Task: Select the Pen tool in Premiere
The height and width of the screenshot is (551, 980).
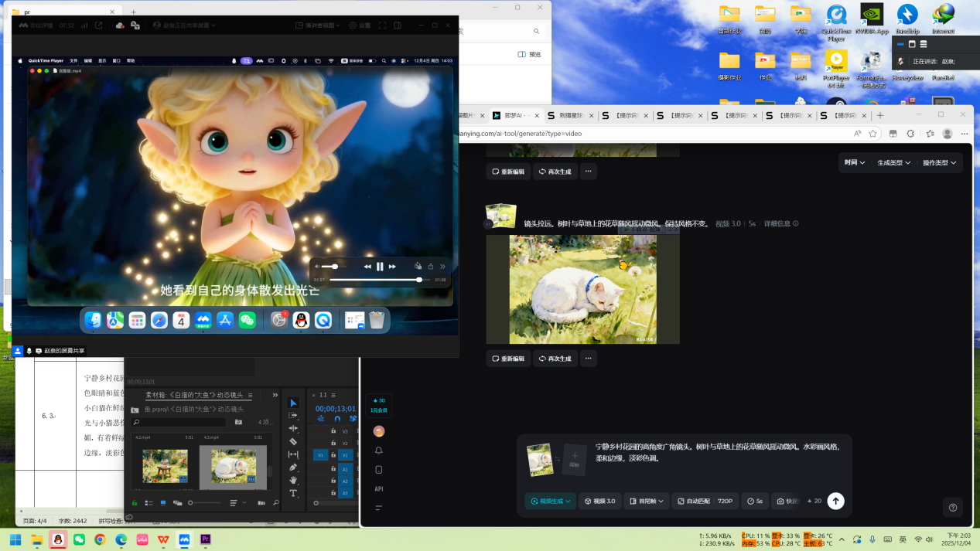Action: [x=293, y=468]
